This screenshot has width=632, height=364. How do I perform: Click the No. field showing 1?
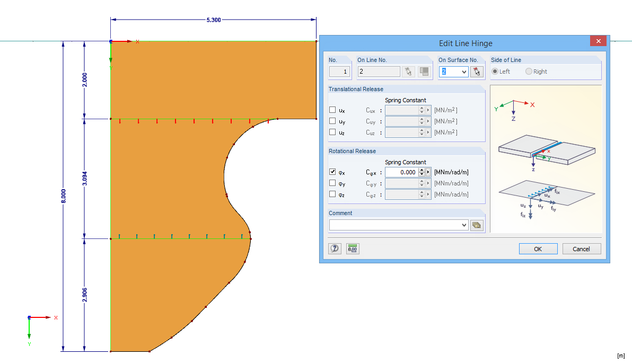339,72
